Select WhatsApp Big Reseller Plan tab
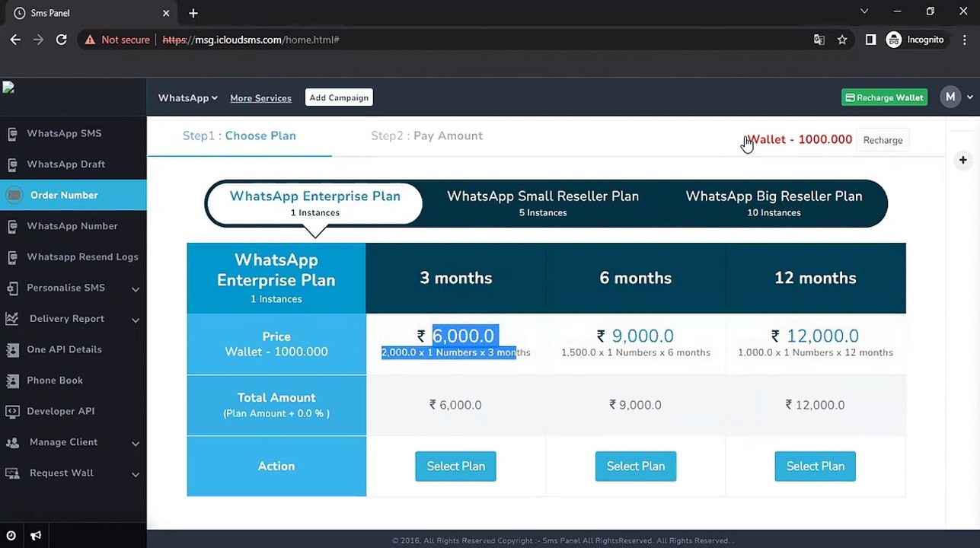Viewport: 980px width, 548px height. pos(774,203)
